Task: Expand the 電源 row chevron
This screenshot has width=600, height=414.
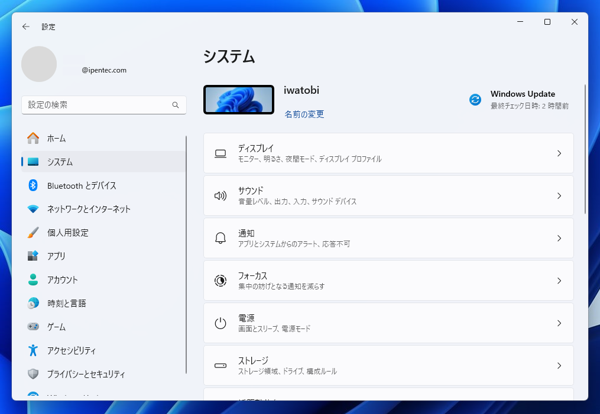Action: pyautogui.click(x=559, y=323)
